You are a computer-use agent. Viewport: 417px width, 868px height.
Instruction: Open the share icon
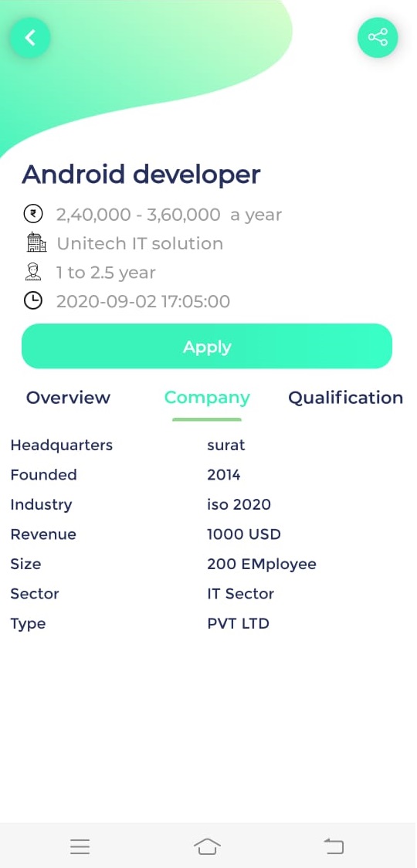tap(378, 38)
